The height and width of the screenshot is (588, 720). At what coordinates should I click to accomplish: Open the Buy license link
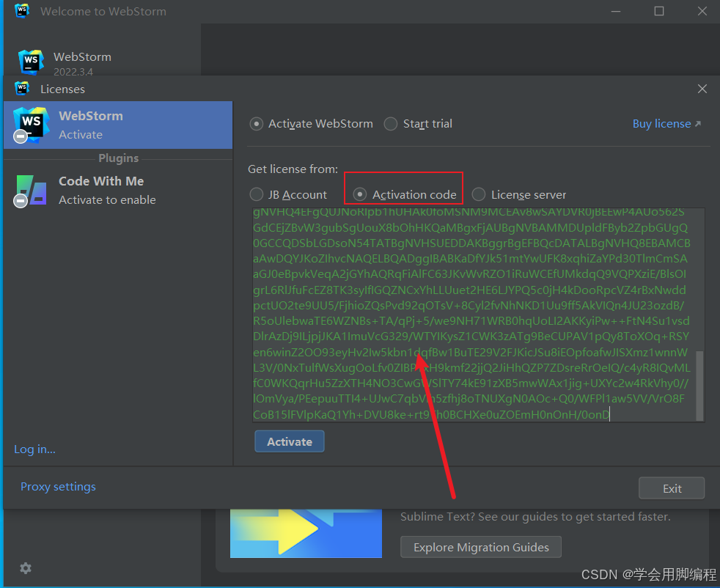click(x=666, y=124)
